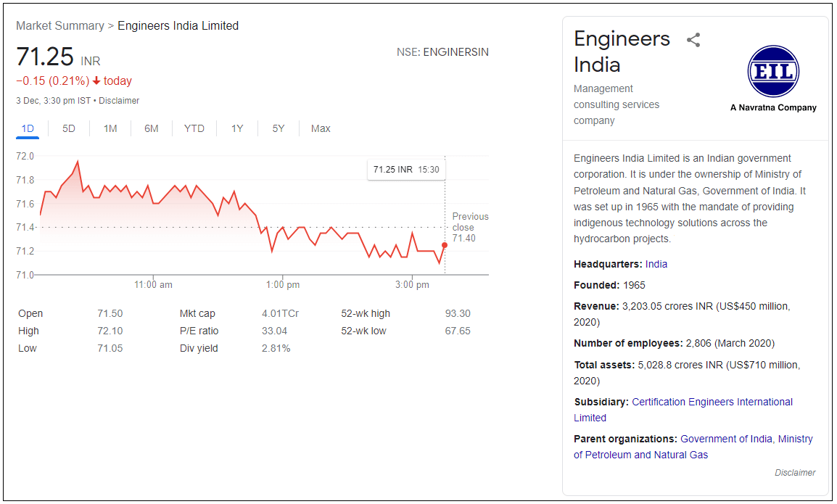This screenshot has width=837, height=504.
Task: Open the India headquarters link
Action: click(x=656, y=264)
